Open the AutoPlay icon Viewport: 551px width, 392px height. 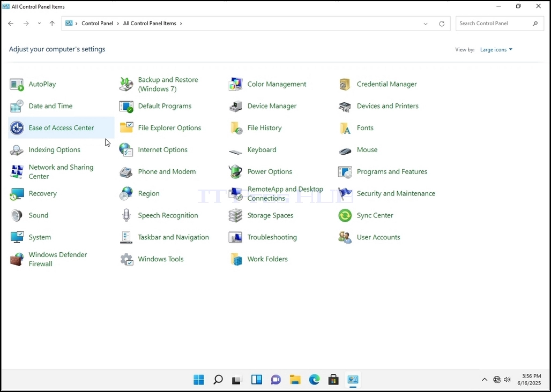(17, 84)
